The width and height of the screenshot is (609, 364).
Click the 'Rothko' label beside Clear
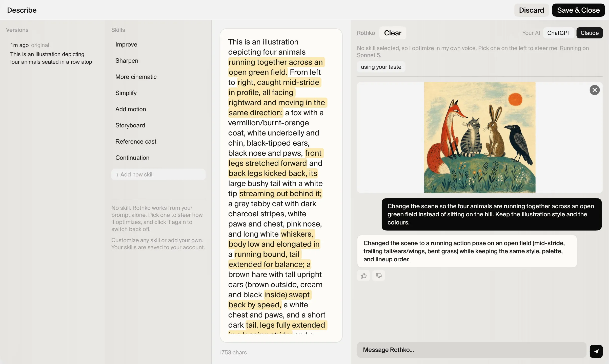click(366, 33)
